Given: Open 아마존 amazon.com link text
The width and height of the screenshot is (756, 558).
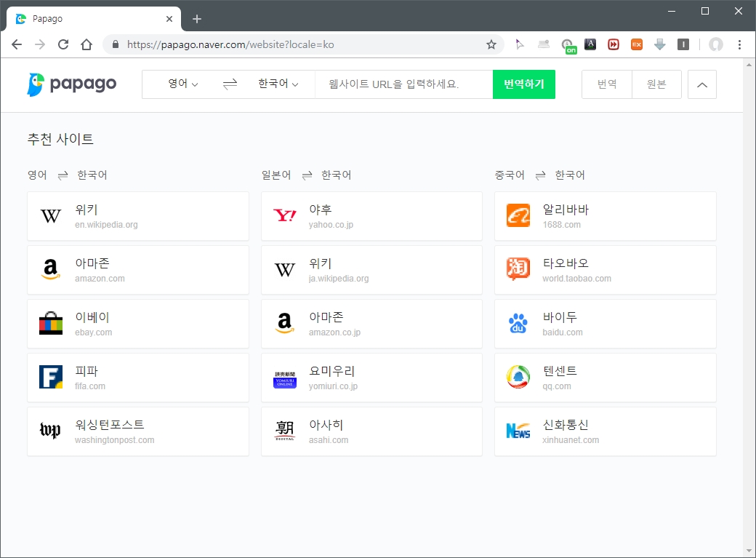Looking at the screenshot, I should coord(100,271).
